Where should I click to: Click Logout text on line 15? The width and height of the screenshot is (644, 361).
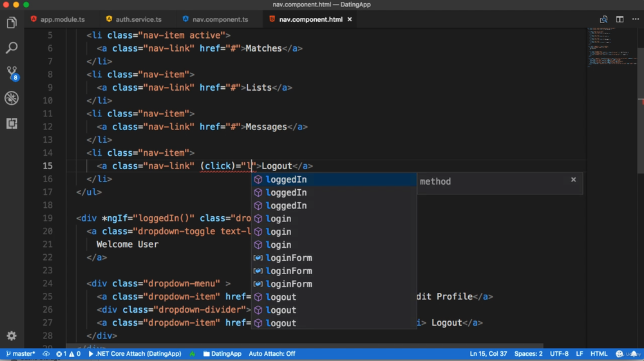277,166
